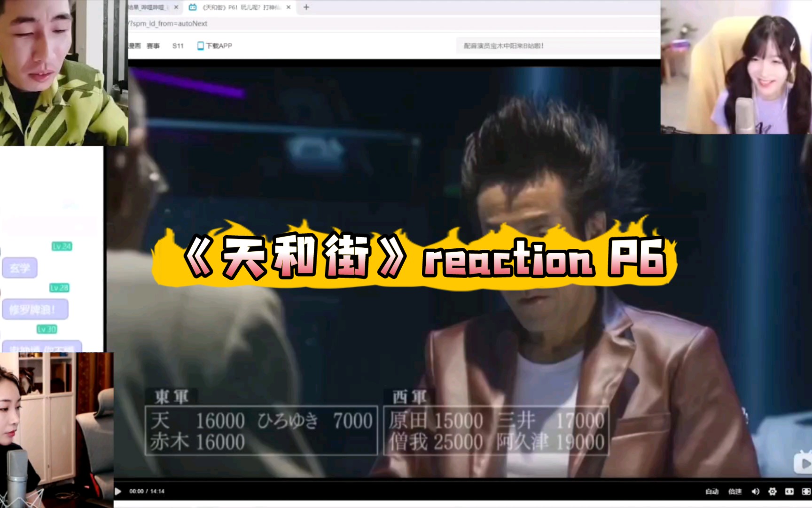This screenshot has height=508, width=812.
Task: Mute the video using speaker icon
Action: [x=756, y=492]
